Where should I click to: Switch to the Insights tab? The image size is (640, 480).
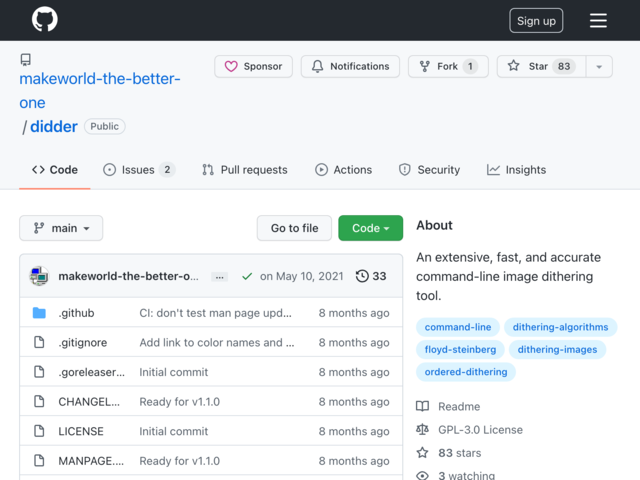(516, 170)
